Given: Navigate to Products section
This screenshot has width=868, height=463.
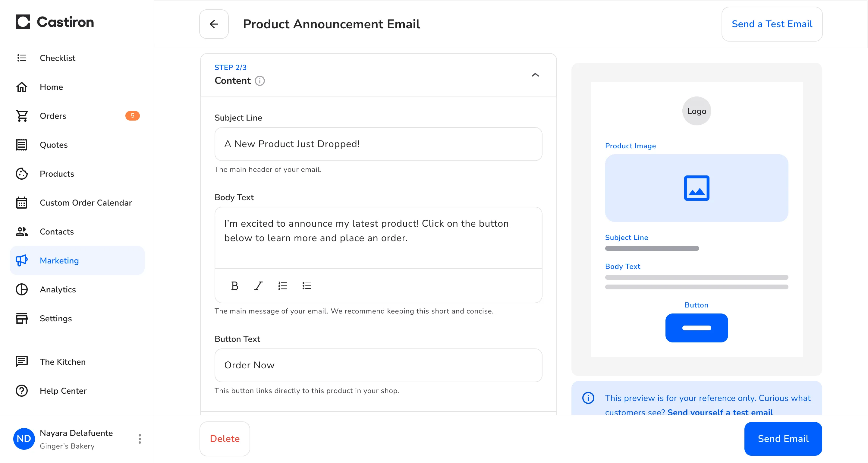Looking at the screenshot, I should tap(57, 174).
